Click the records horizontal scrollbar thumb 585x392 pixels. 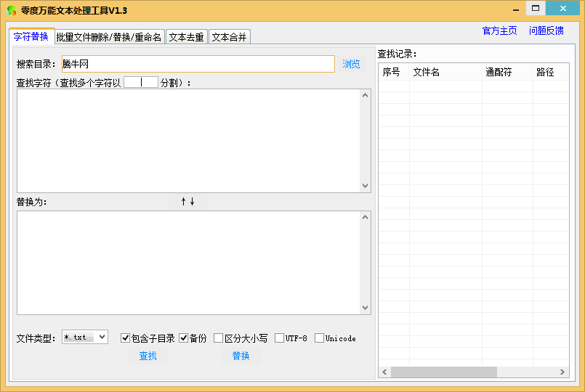point(444,372)
